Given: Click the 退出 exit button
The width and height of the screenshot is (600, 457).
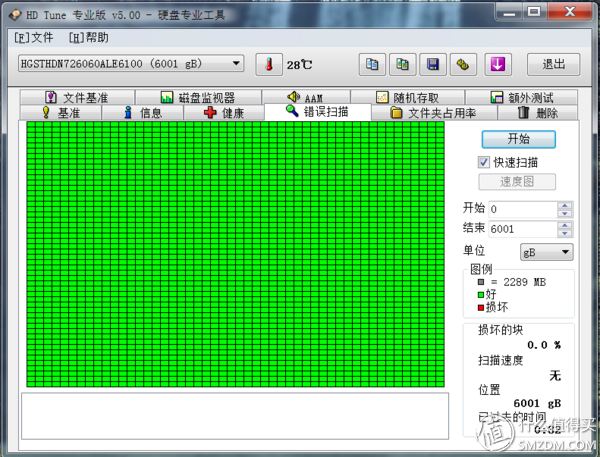Looking at the screenshot, I should tap(553, 64).
